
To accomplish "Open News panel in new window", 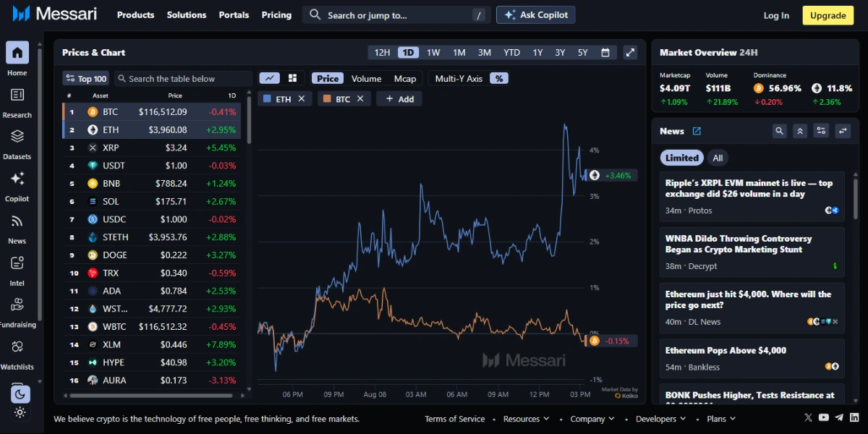I will (697, 131).
